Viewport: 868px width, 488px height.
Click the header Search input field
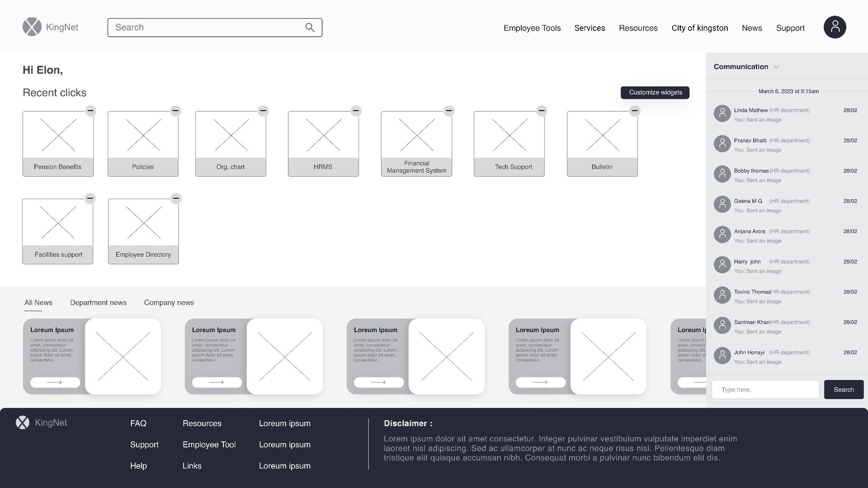point(215,28)
